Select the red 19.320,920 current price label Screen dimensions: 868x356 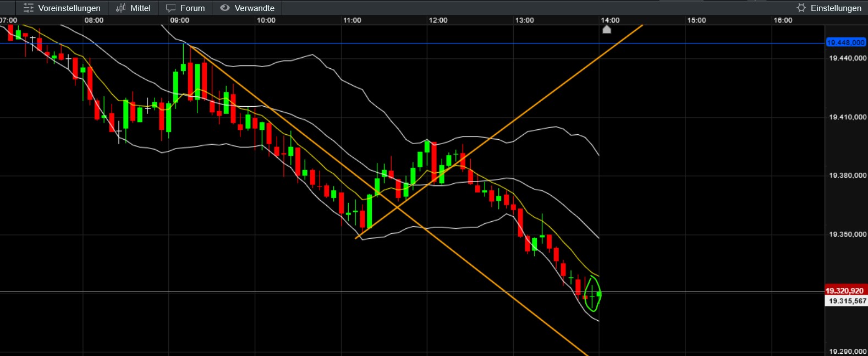(x=845, y=291)
